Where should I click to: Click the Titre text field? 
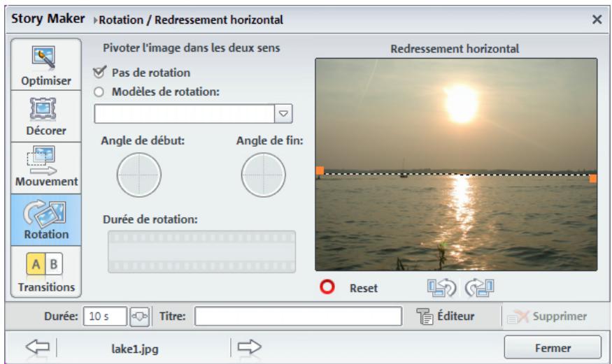(x=298, y=316)
